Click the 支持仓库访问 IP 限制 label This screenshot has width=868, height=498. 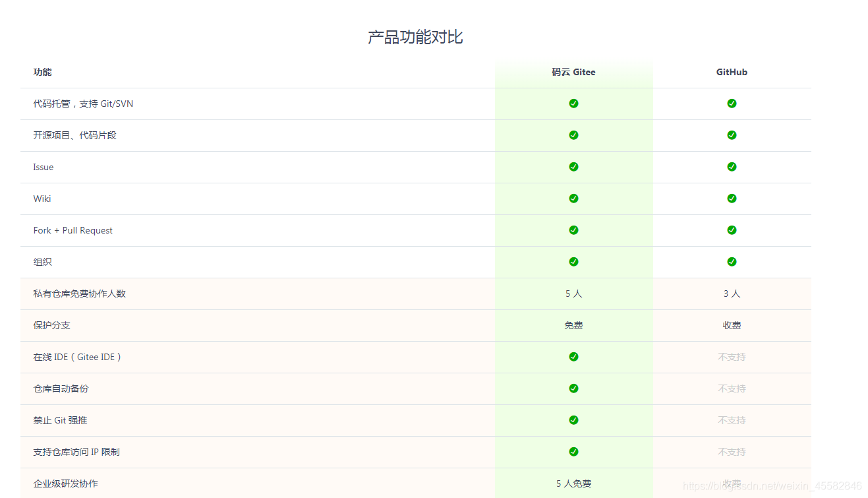tap(76, 452)
